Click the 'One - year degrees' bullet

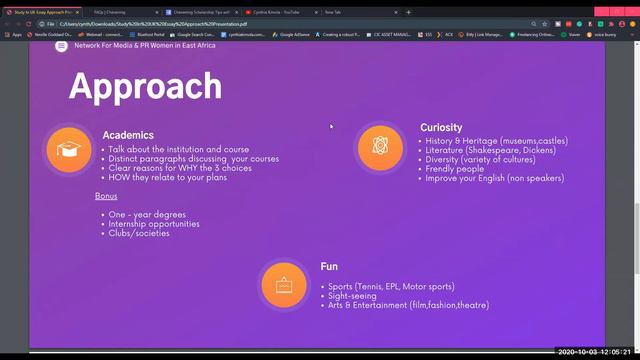(147, 215)
